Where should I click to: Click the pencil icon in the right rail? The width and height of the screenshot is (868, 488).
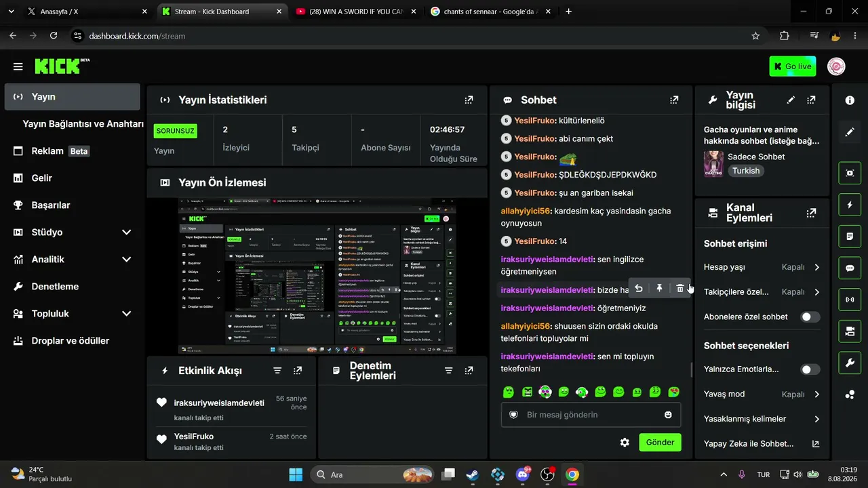tap(850, 132)
